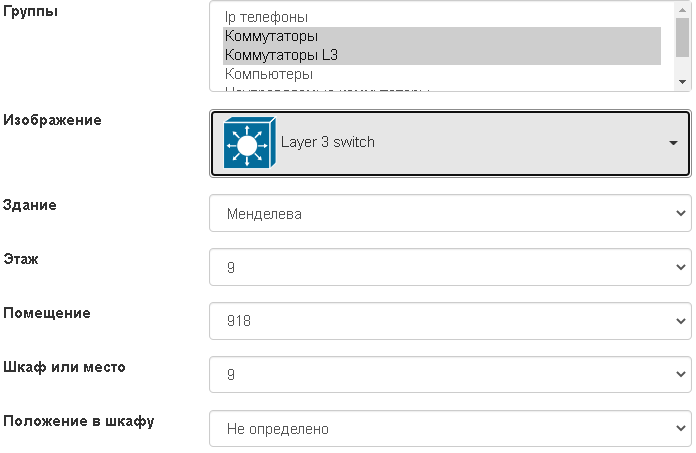Click the 'Изображение' field label
This screenshot has height=453, width=696.
pos(53,120)
